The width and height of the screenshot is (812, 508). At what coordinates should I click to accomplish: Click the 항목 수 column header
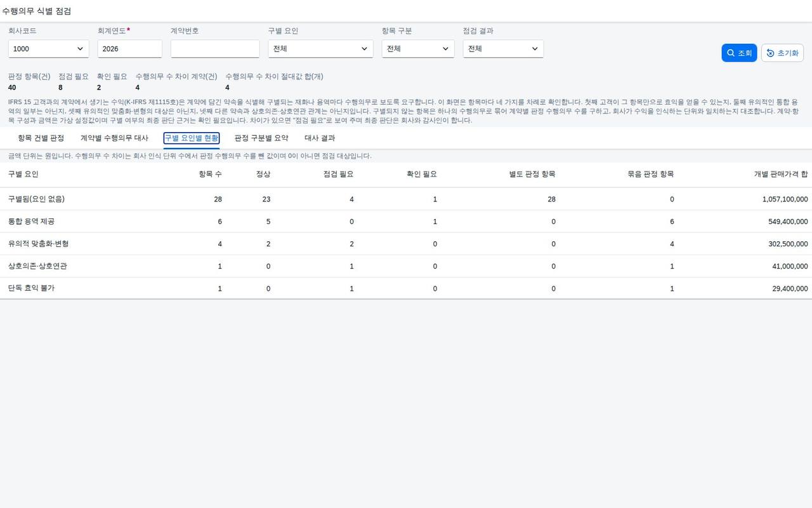(x=210, y=174)
